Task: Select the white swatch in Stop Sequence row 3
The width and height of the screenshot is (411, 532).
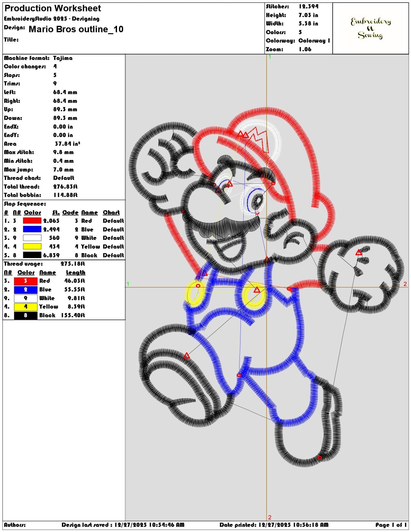Action: (x=32, y=238)
